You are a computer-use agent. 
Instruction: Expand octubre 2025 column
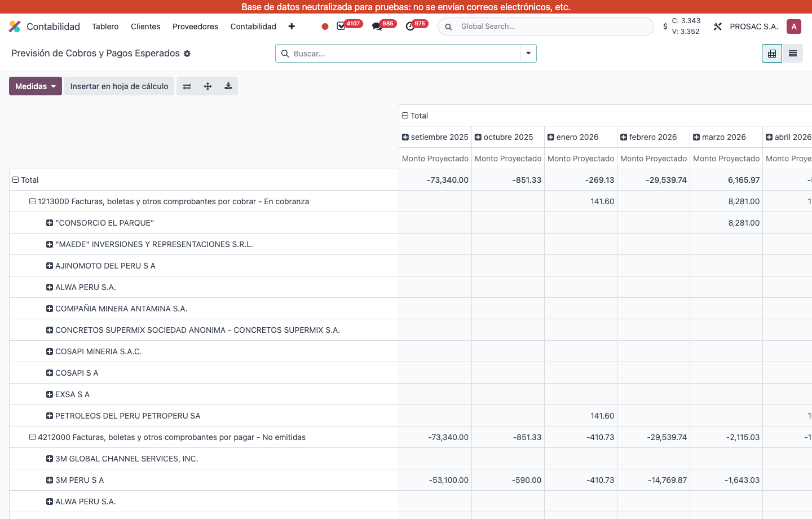click(x=478, y=137)
